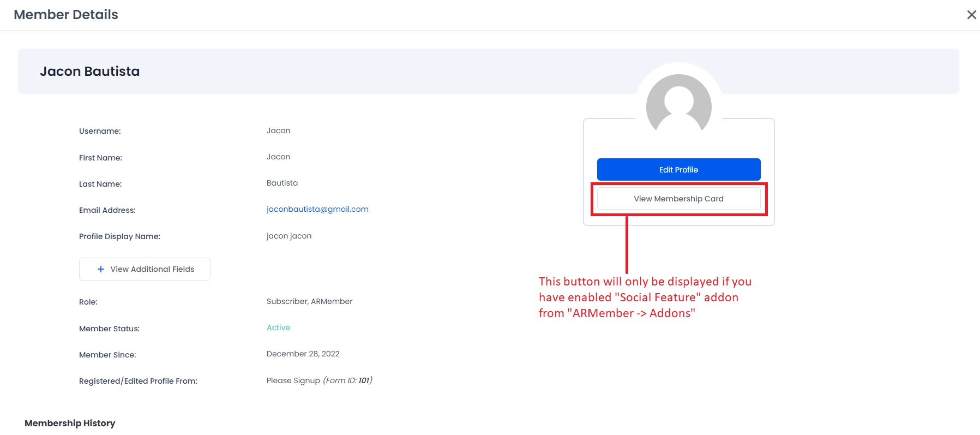Click the Profile Display Name: label
Viewport: 980px width, 435px height.
point(119,236)
